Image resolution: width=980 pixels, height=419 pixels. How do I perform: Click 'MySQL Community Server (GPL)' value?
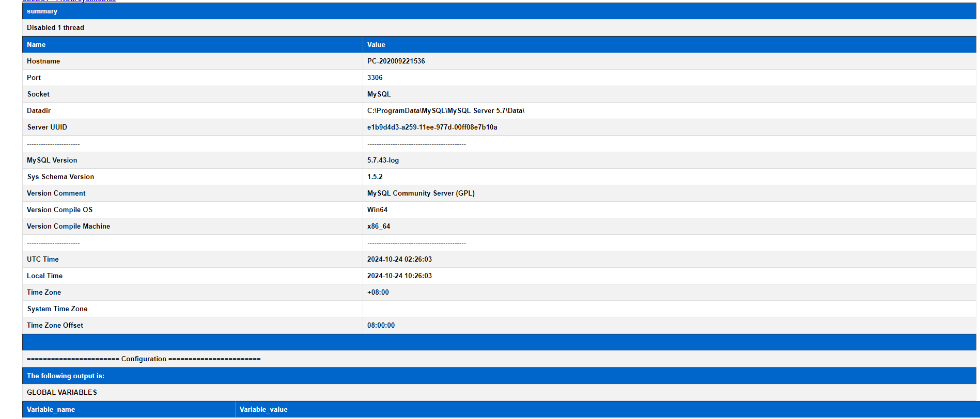tap(421, 194)
